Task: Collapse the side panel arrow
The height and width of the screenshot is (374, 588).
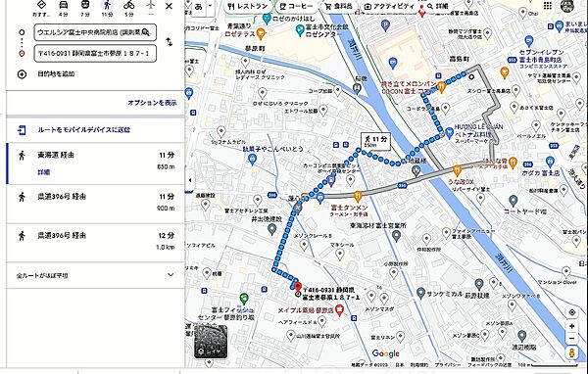Action: 190,180
